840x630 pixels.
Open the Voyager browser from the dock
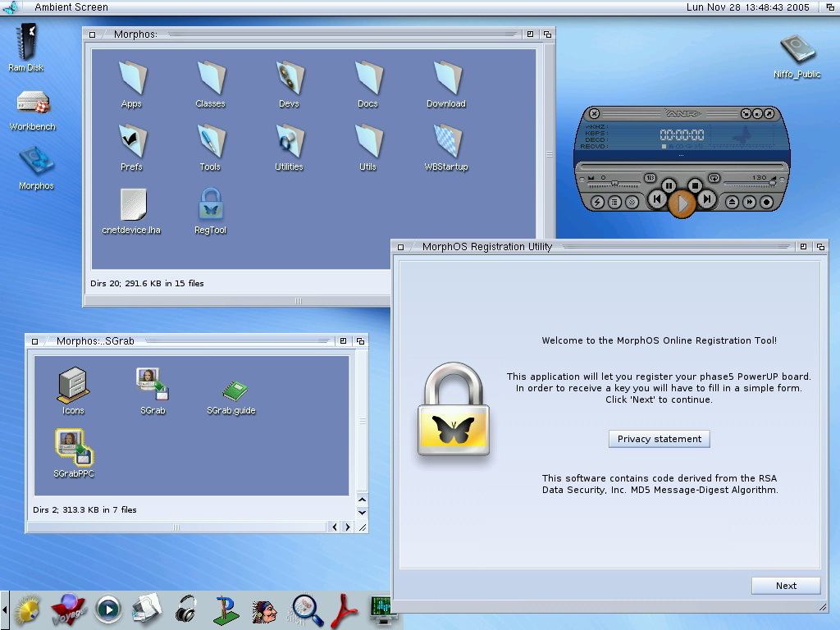pos(67,609)
